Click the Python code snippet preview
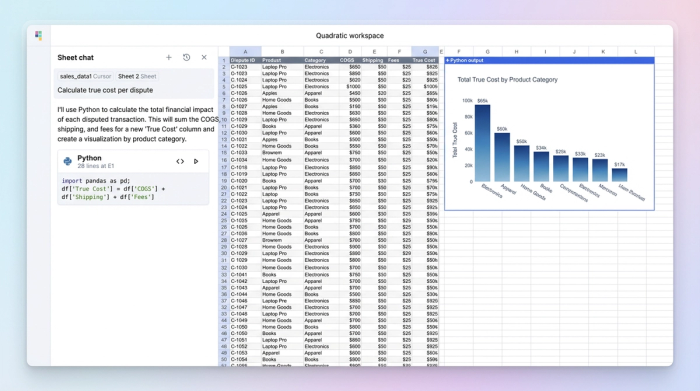This screenshot has height=391, width=700. pyautogui.click(x=133, y=189)
